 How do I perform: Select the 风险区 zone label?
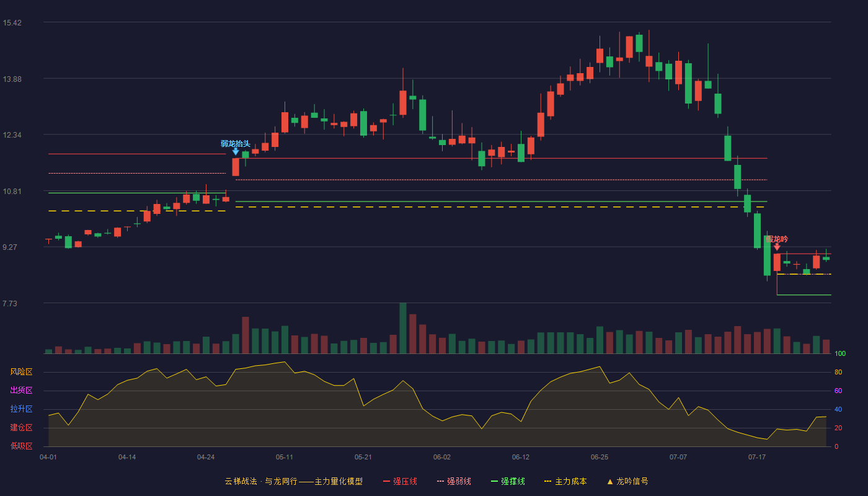(x=21, y=372)
